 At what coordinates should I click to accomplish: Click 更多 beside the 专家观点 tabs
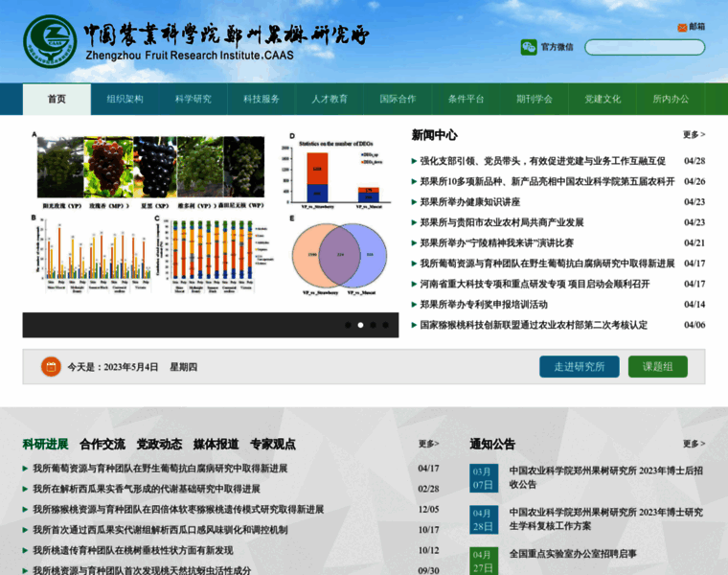click(428, 444)
